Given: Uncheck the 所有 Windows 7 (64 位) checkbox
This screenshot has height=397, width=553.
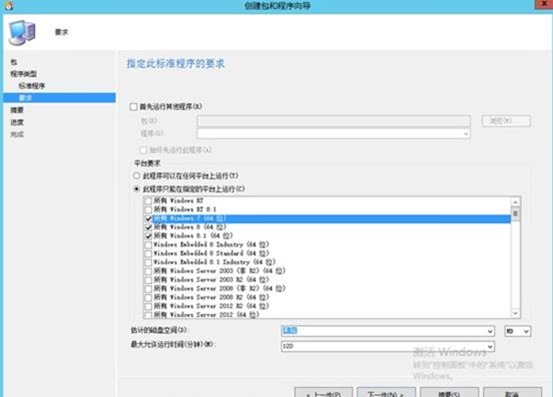Looking at the screenshot, I should coord(148,219).
